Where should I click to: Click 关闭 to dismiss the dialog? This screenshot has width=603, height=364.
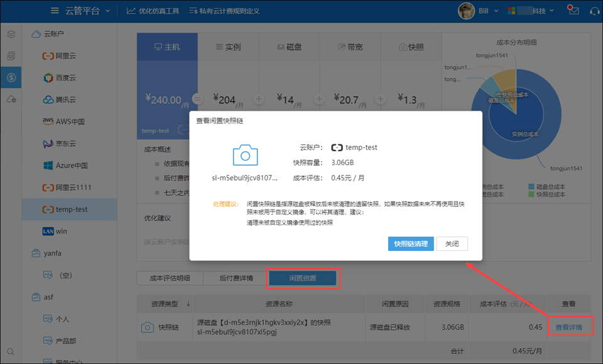click(452, 244)
